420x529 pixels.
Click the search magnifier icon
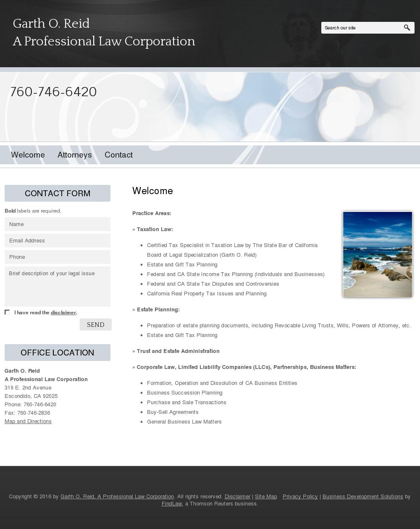pos(407,28)
